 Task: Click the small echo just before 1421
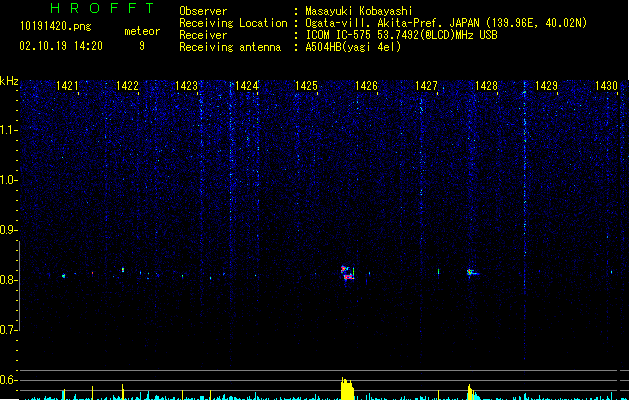[x=63, y=276]
